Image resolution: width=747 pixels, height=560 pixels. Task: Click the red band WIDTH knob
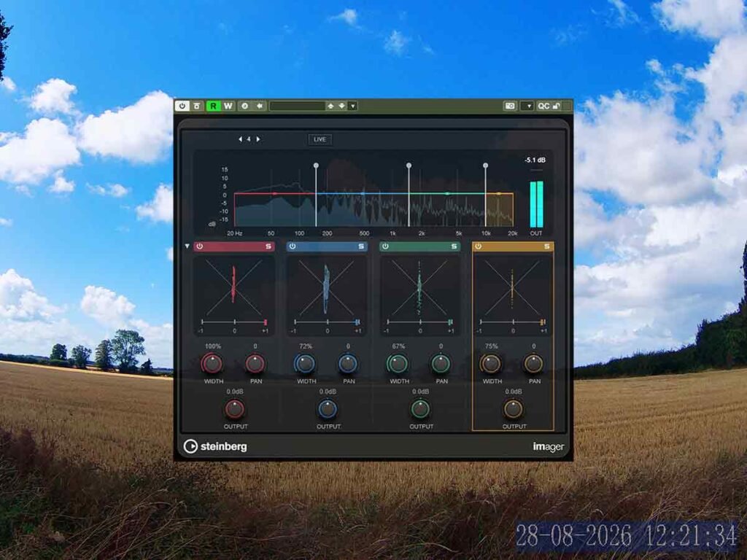(212, 363)
